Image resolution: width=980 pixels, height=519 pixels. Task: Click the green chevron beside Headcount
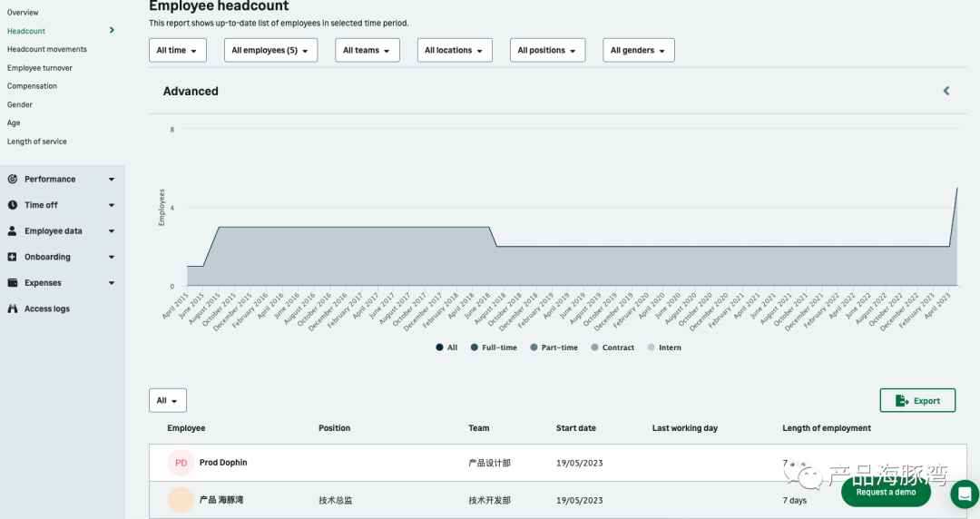pos(112,30)
